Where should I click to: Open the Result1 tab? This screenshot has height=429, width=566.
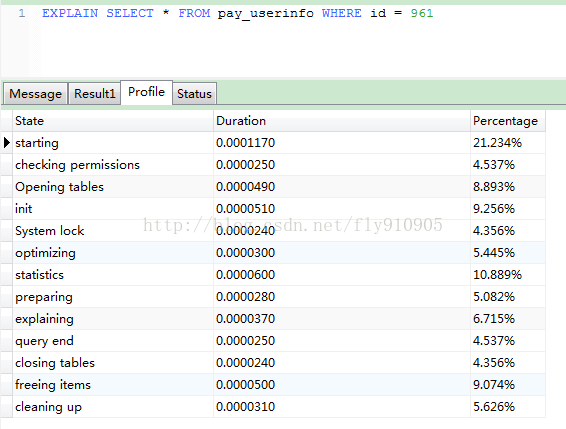(95, 94)
